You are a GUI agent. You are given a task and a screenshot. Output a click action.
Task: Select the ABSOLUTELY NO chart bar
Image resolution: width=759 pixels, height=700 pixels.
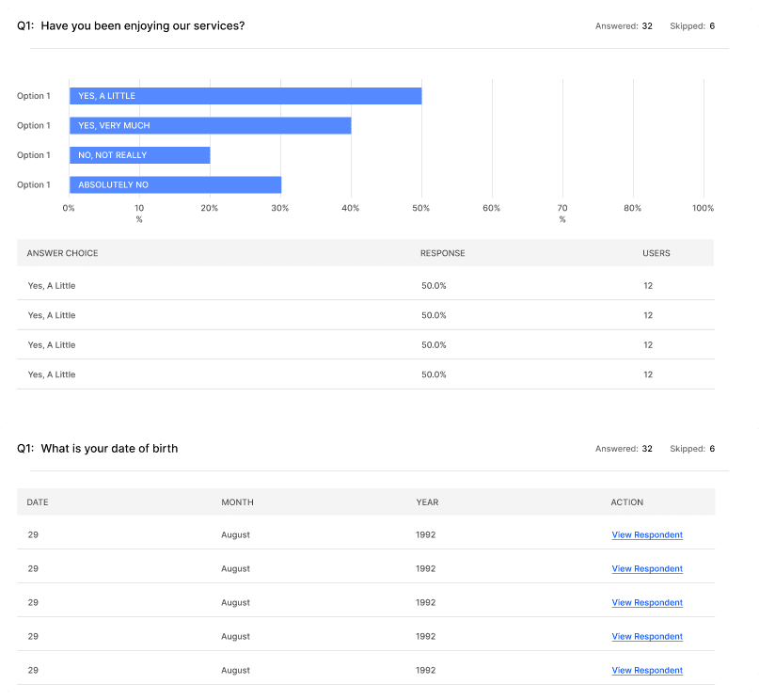(x=175, y=185)
